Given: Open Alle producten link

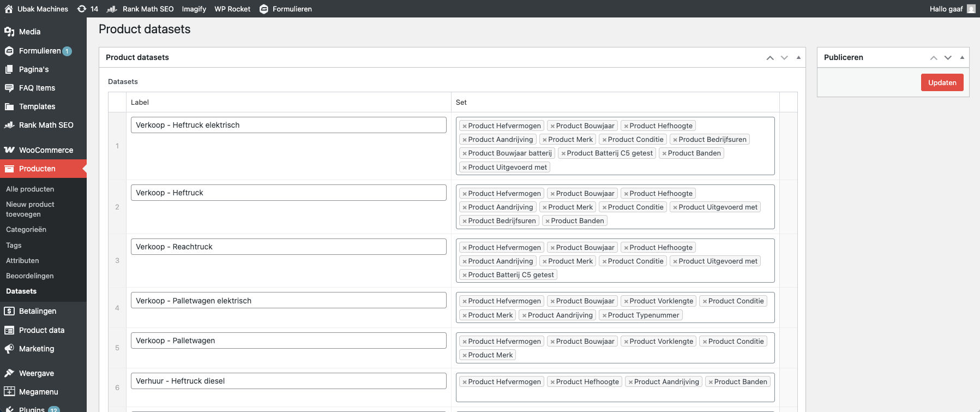Looking at the screenshot, I should [x=30, y=189].
